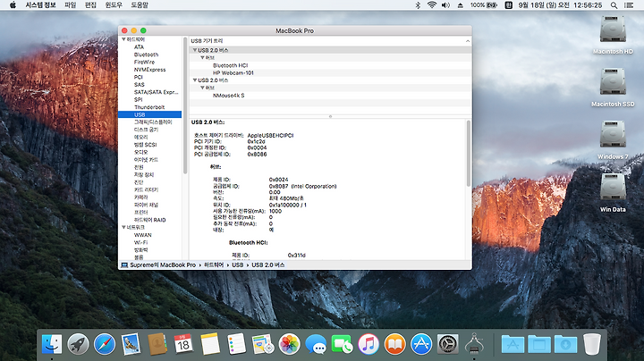Select Wi-Fi under network in sidebar
Viewport: 644px width, 361px height.
(141, 242)
